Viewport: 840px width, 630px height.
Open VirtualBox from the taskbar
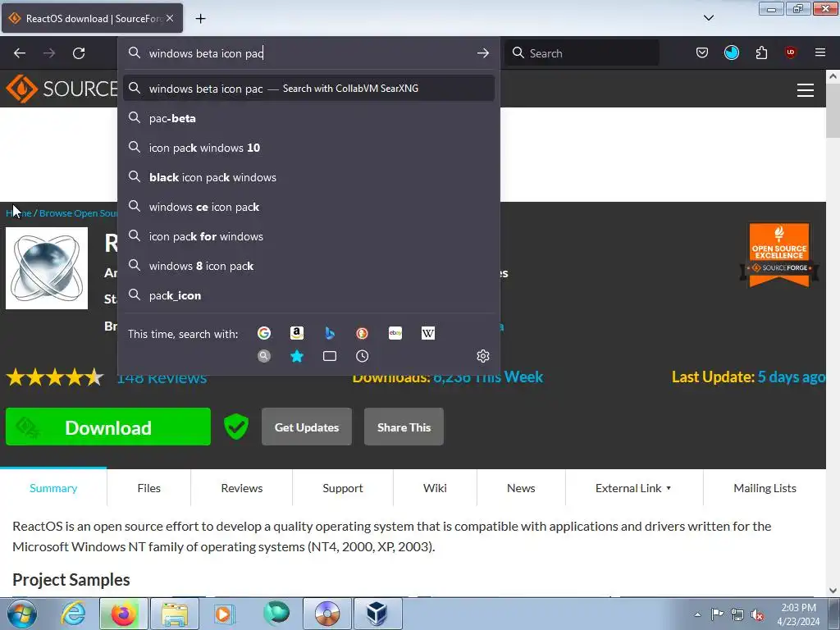tap(377, 614)
